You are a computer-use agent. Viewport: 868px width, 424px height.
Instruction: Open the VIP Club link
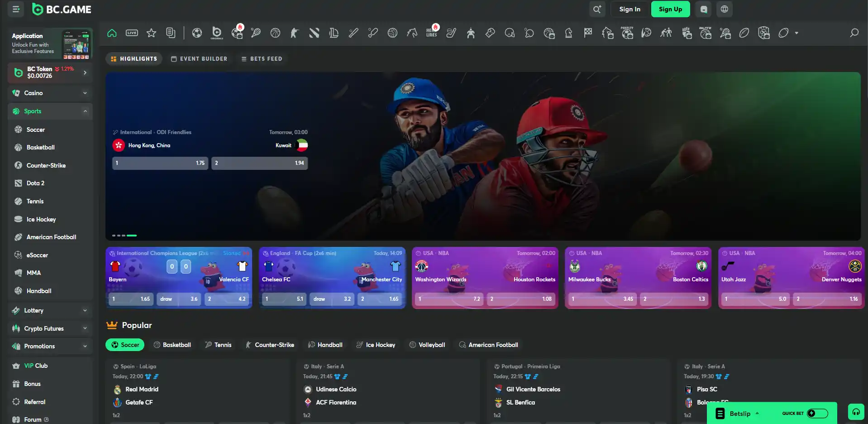pos(36,366)
